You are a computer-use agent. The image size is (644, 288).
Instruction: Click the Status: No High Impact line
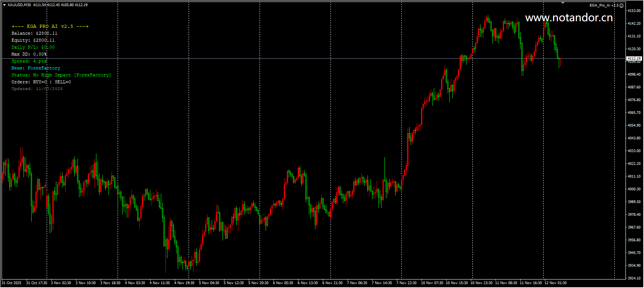tap(61, 75)
